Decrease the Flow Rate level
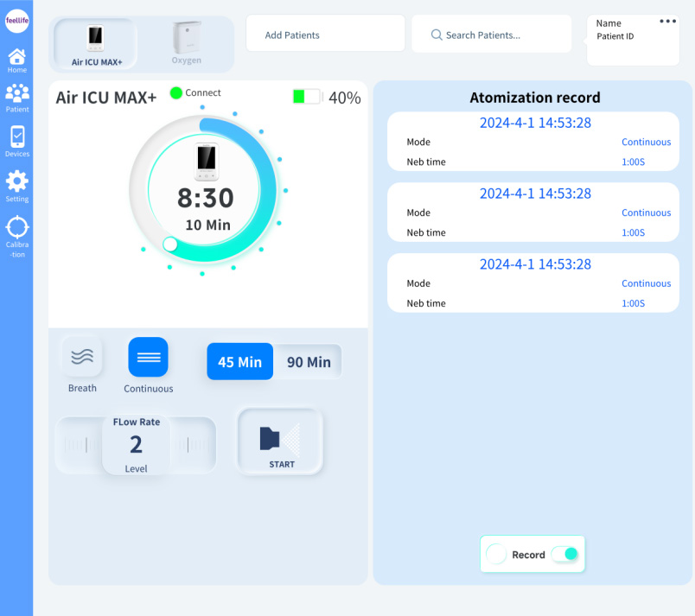This screenshot has height=616, width=695. pyautogui.click(x=77, y=445)
